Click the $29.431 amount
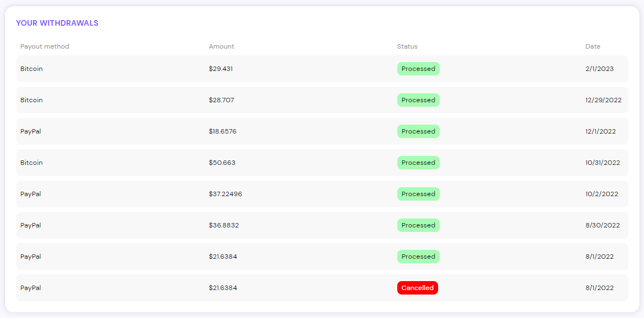644x318 pixels. click(x=220, y=69)
